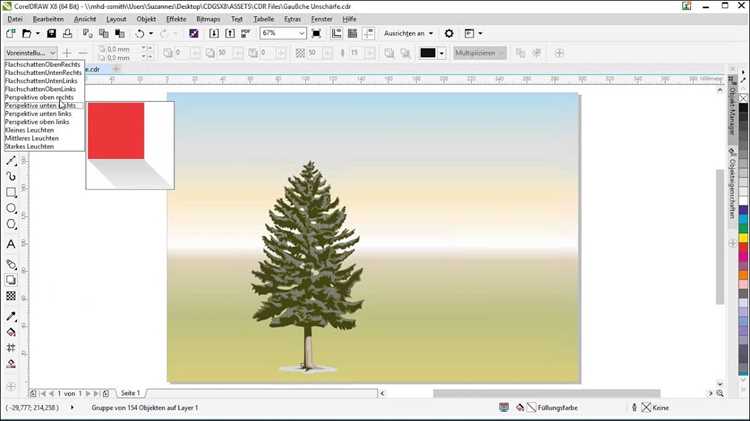Click the Export icon

pyautogui.click(x=230, y=33)
